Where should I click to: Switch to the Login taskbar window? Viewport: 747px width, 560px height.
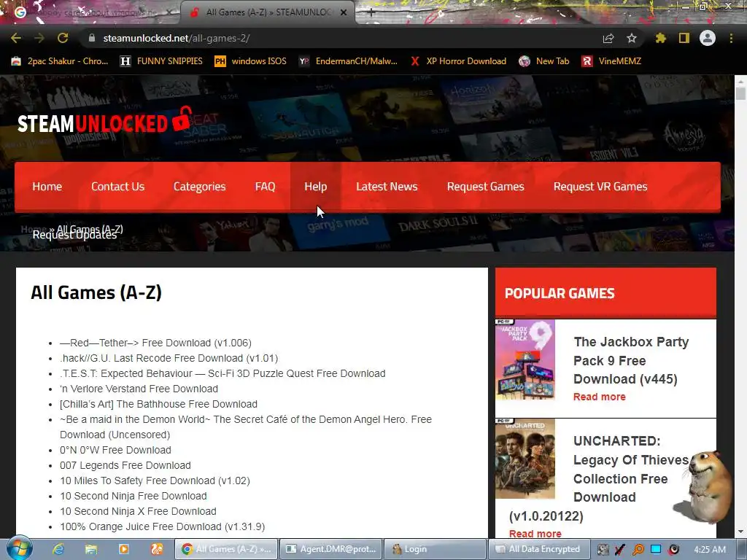click(434, 549)
